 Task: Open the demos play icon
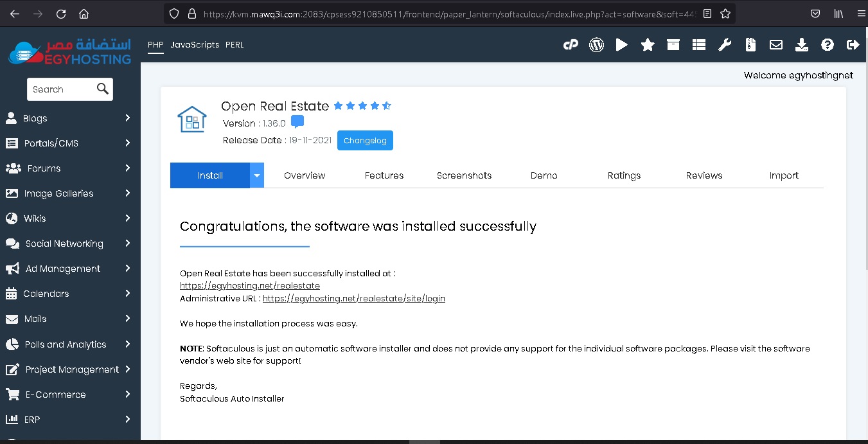(621, 45)
